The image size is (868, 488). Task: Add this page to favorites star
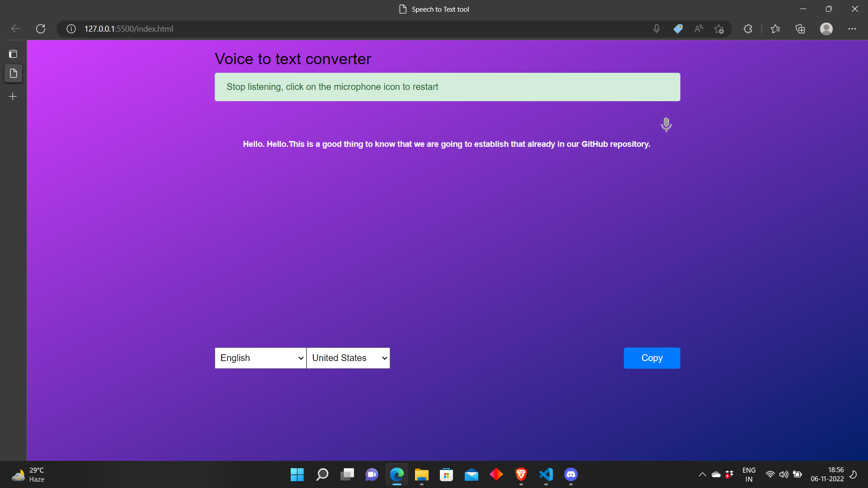point(719,29)
